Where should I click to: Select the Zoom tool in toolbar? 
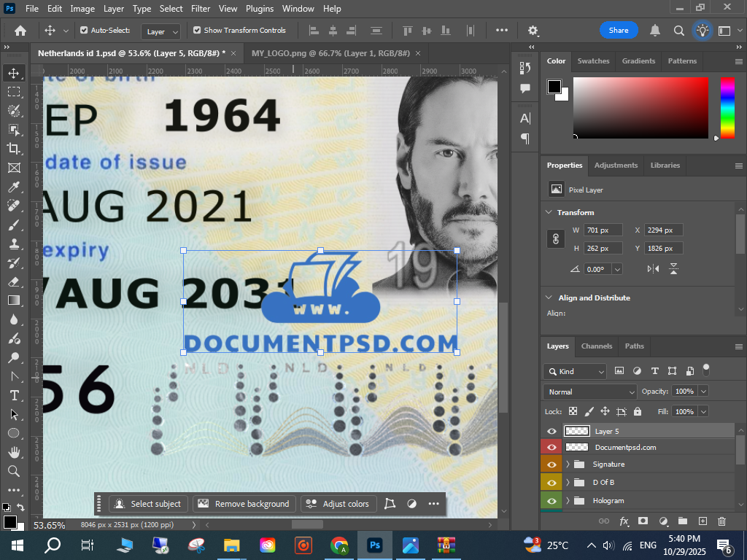point(14,471)
